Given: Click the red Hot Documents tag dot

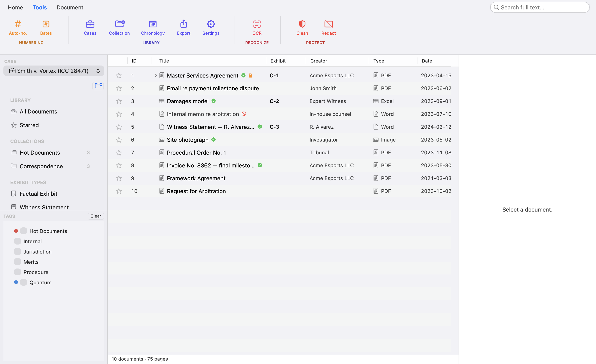Looking at the screenshot, I should click(16, 231).
